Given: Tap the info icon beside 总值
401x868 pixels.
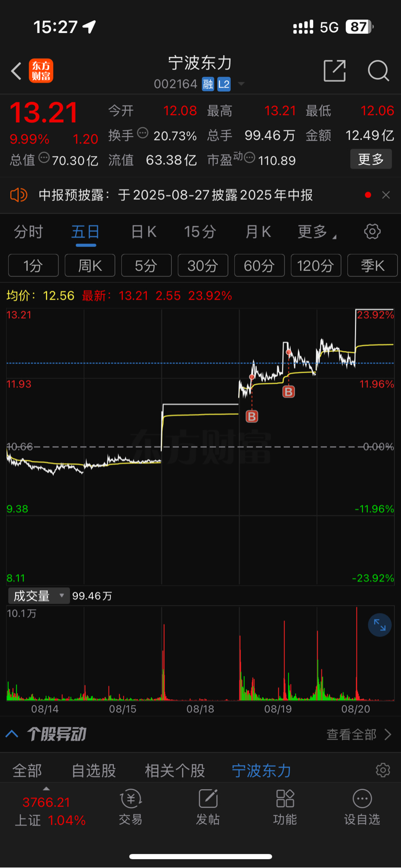Looking at the screenshot, I should pos(44,158).
